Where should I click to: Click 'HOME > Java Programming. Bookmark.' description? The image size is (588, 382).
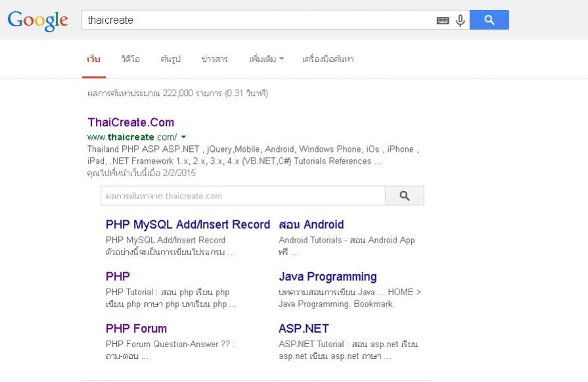tap(350, 298)
